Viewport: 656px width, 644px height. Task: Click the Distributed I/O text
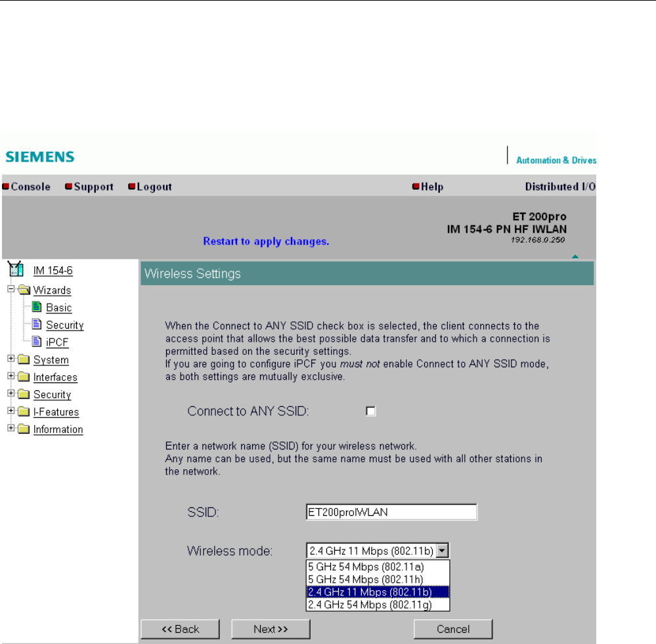click(561, 187)
